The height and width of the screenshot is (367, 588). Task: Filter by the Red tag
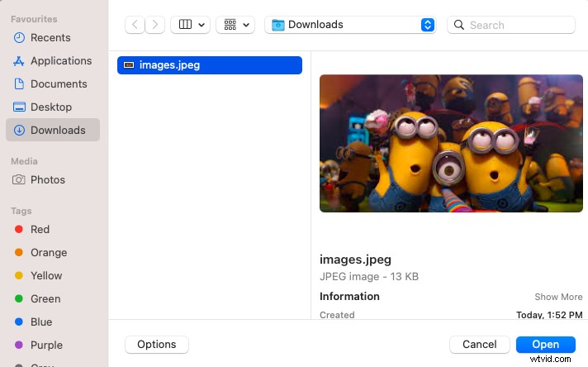pyautogui.click(x=53, y=229)
